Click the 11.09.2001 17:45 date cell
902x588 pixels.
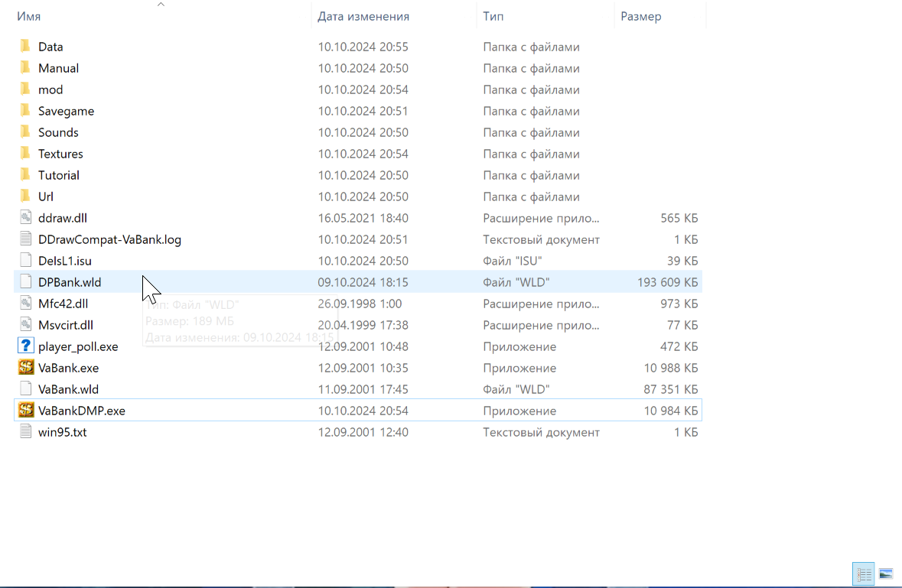[x=363, y=389]
